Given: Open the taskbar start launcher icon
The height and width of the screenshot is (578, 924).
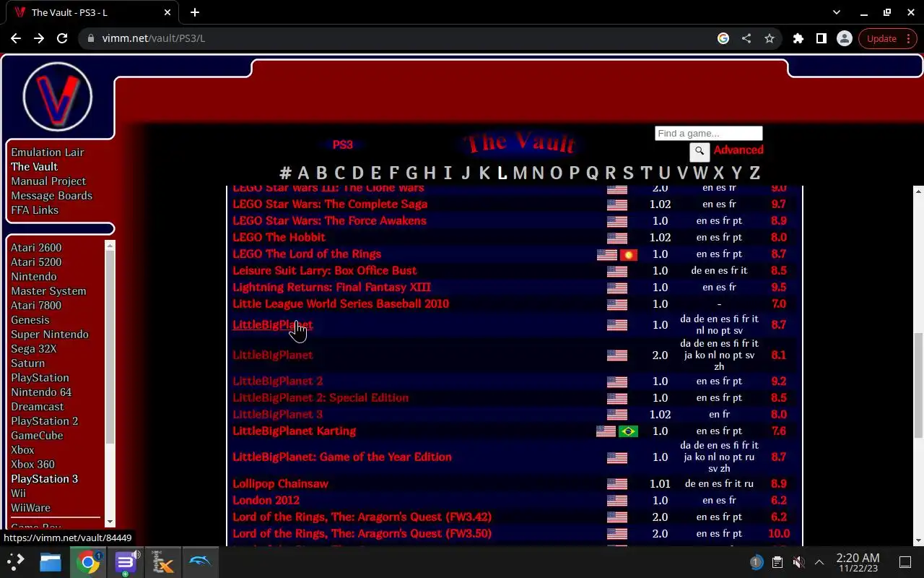Looking at the screenshot, I should coord(16,562).
